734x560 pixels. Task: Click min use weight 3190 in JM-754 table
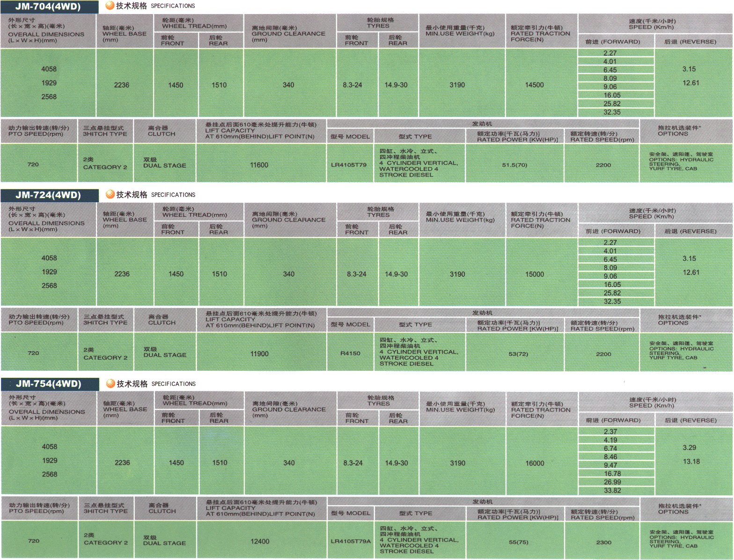tap(458, 463)
